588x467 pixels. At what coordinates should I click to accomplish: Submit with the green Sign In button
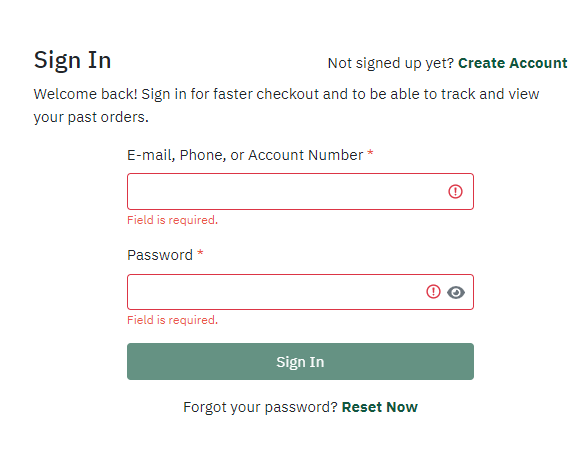[x=300, y=362]
